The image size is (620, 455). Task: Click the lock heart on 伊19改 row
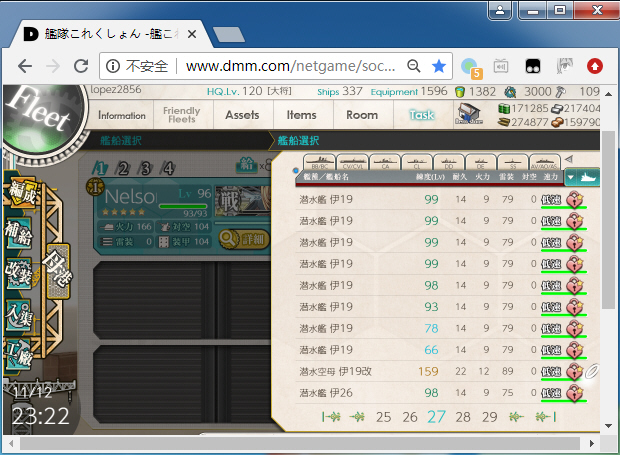tap(575, 372)
